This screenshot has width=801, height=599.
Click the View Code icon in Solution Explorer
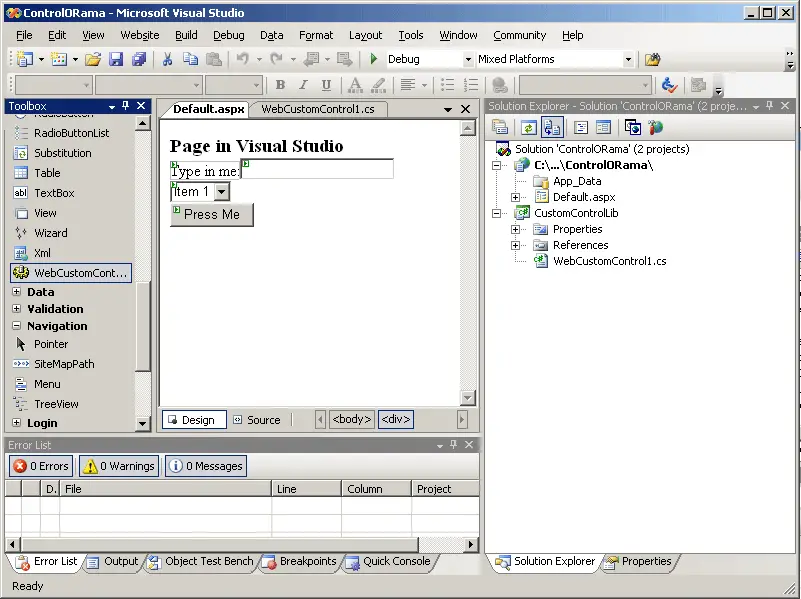pos(580,127)
